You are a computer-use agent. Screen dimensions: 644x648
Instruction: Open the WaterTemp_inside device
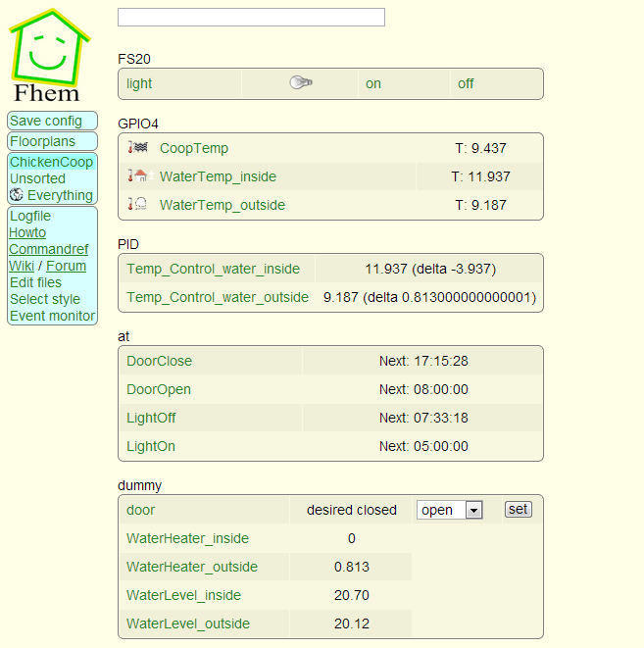tap(218, 176)
